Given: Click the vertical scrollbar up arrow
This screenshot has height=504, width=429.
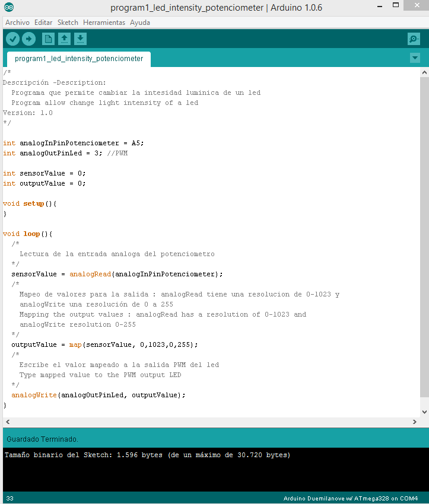Looking at the screenshot, I should (x=424, y=73).
